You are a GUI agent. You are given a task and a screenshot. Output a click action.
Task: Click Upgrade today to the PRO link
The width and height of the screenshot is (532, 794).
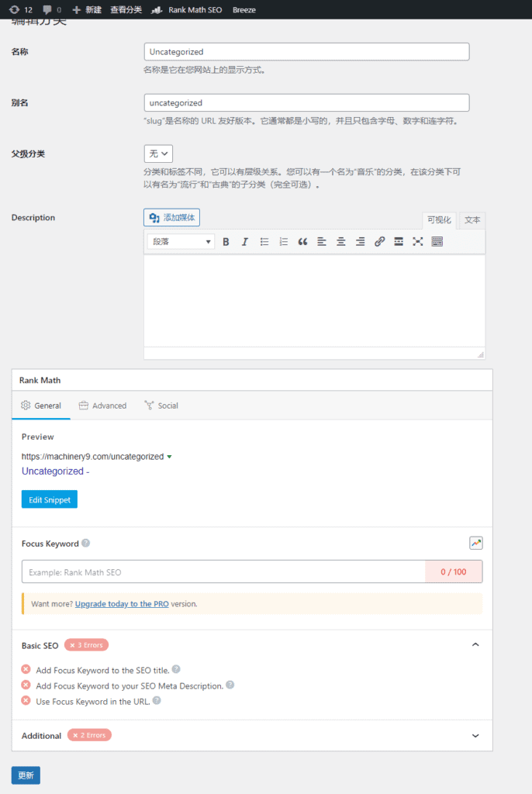[x=122, y=603]
